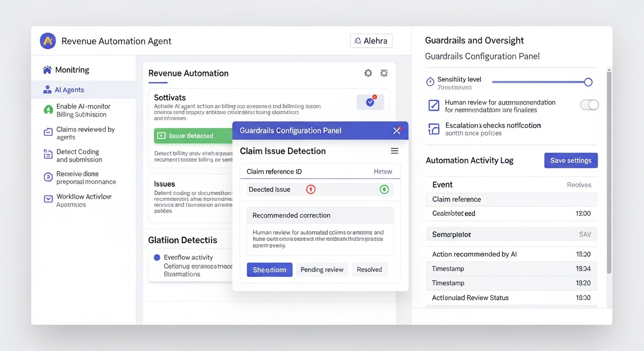Click the Revenue Automation Agent logo icon
The width and height of the screenshot is (644, 351).
(x=48, y=41)
